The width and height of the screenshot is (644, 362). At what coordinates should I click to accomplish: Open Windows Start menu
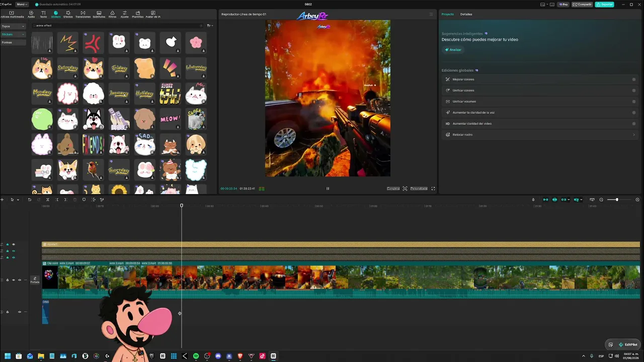click(x=8, y=356)
